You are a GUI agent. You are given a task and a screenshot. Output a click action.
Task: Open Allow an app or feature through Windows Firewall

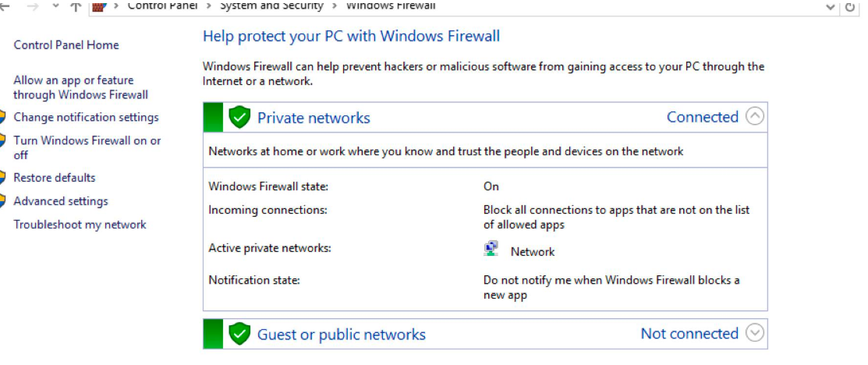(80, 87)
